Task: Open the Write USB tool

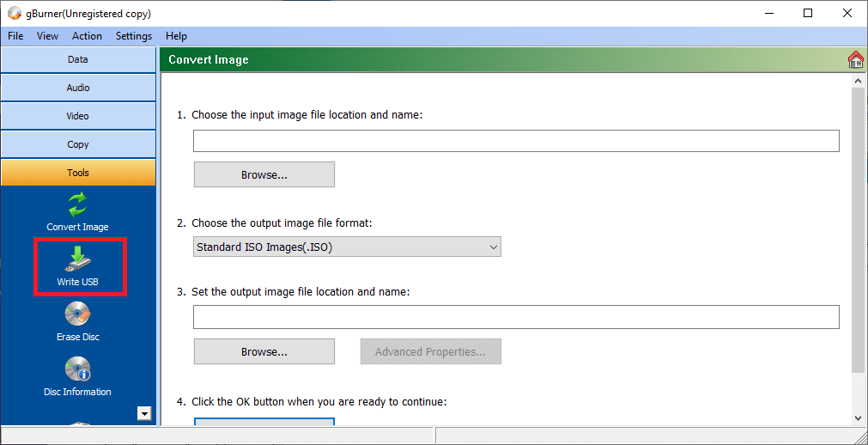Action: 78,266
